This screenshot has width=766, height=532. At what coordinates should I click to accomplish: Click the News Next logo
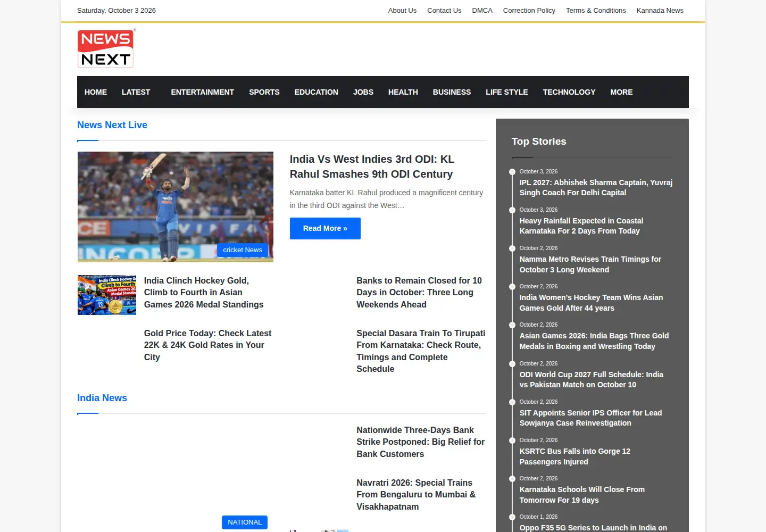(x=106, y=48)
